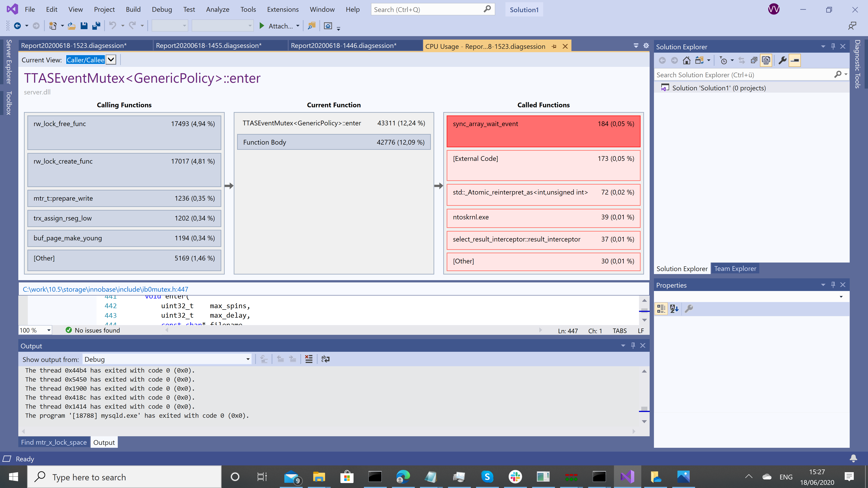The width and height of the screenshot is (868, 488).
Task: Toggle word wrap in the Output pane
Action: click(325, 359)
